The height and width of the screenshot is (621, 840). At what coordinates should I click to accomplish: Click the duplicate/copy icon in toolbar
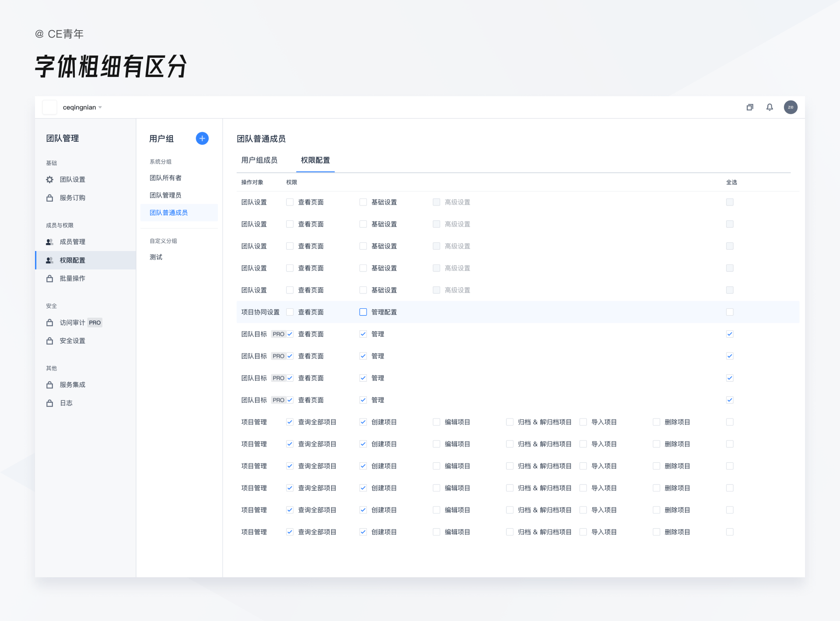pyautogui.click(x=749, y=107)
